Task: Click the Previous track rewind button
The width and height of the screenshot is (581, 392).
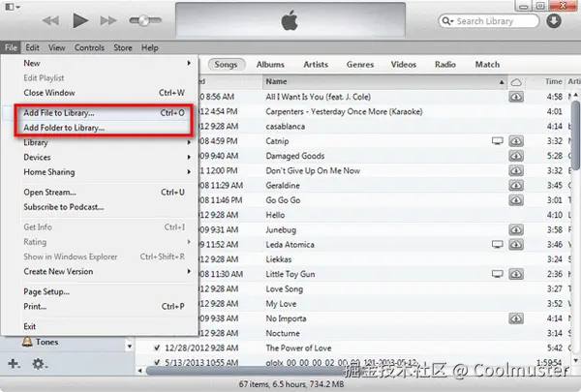Action: 50,20
